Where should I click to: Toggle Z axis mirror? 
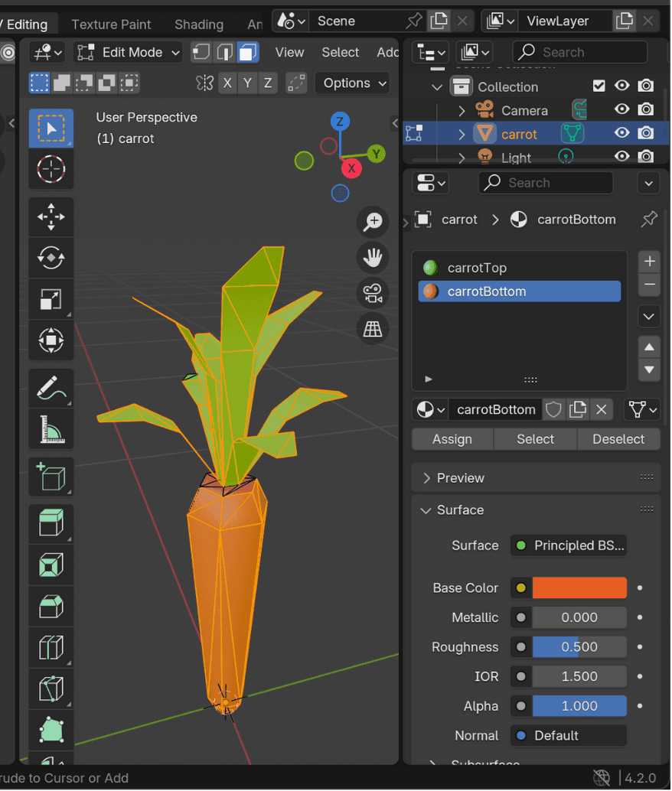coord(268,83)
